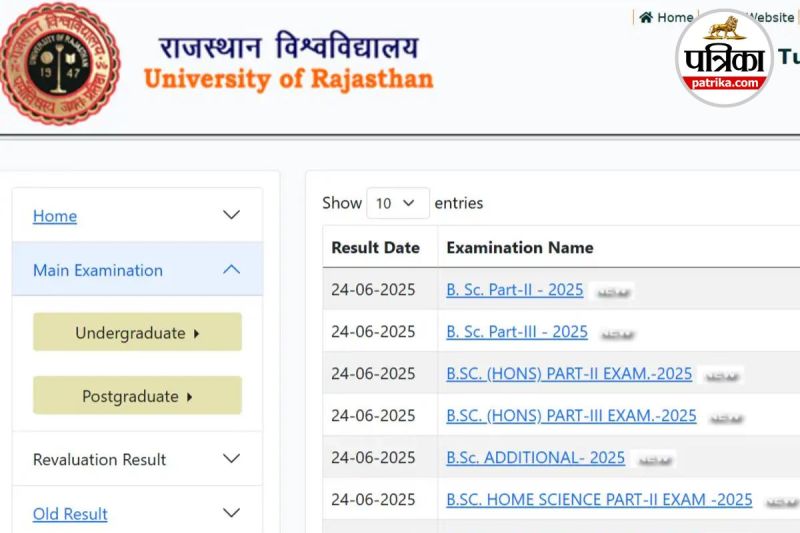
Task: Expand the Home sidebar chevron
Action: click(231, 215)
